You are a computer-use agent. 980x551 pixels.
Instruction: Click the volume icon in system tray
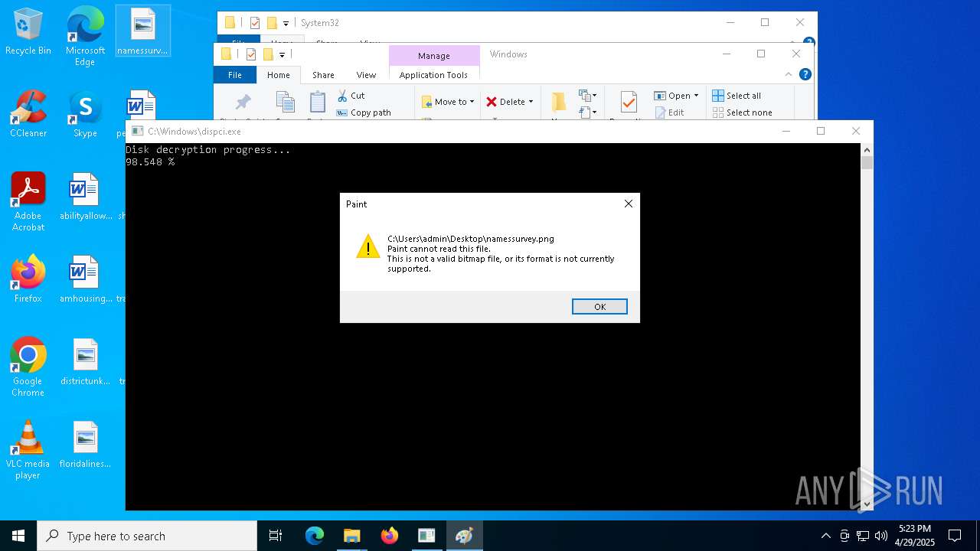(881, 536)
